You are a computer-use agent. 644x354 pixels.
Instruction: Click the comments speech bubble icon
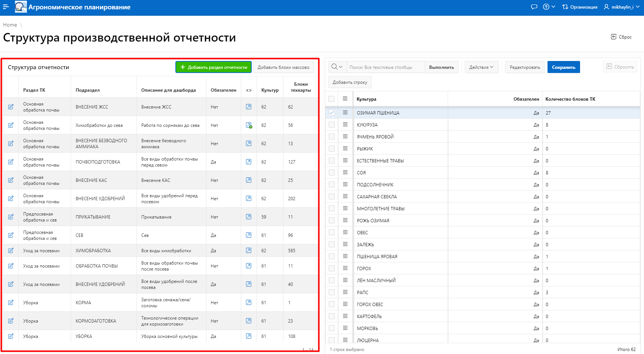point(534,7)
